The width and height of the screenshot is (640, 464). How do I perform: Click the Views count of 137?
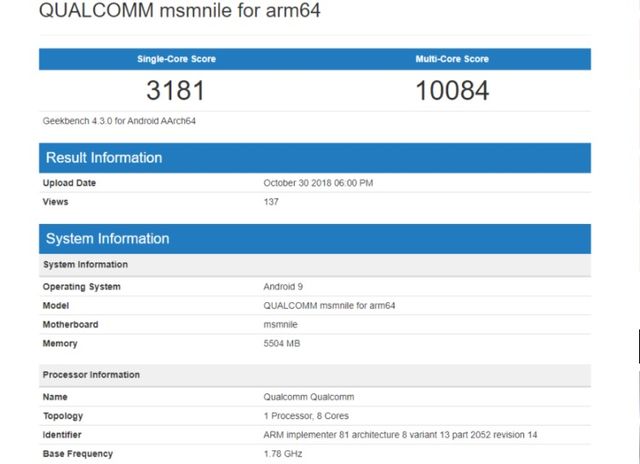coord(271,202)
